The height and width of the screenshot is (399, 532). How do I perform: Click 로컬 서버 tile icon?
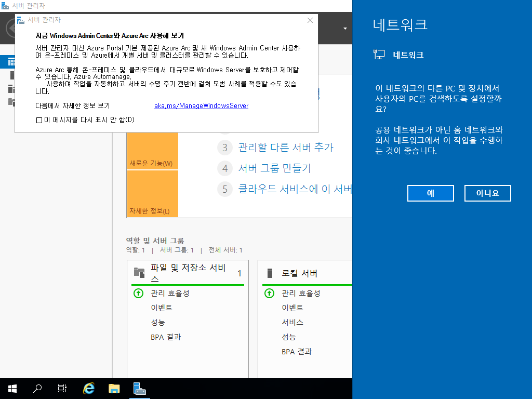[270, 273]
